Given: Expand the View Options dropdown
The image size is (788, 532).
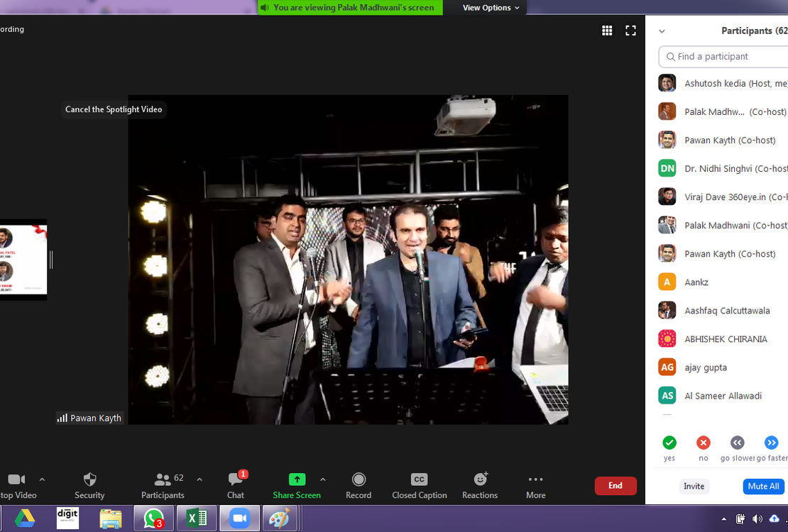Looking at the screenshot, I should pos(491,8).
